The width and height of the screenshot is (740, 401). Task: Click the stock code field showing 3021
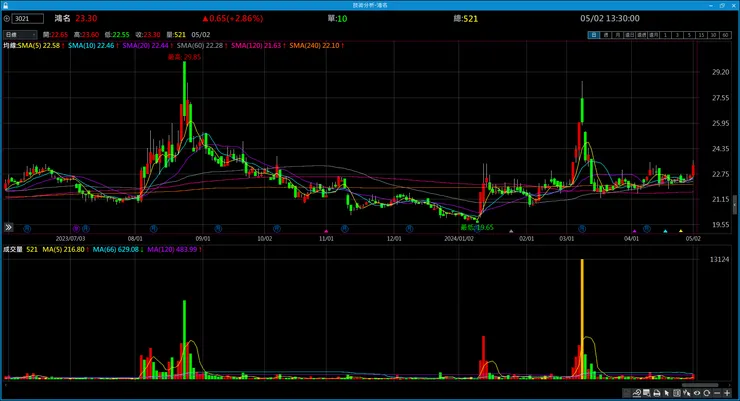click(x=27, y=19)
